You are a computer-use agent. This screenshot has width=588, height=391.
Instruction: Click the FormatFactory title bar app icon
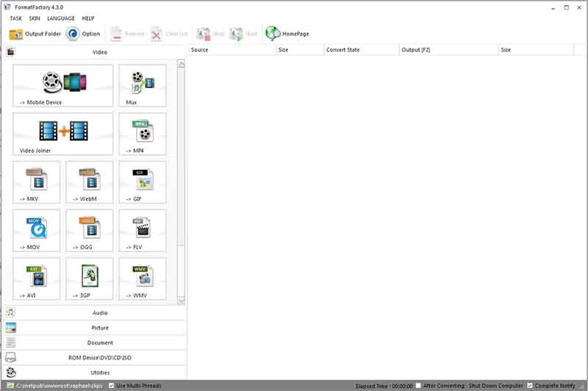[x=7, y=7]
